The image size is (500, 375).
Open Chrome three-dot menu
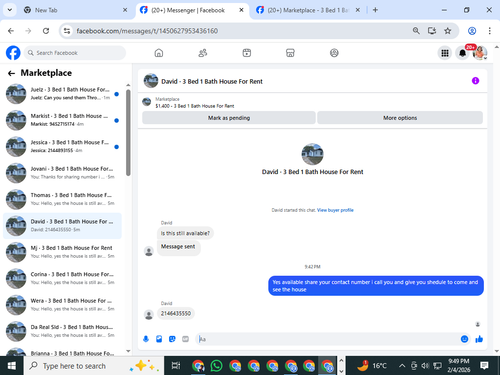point(489,31)
